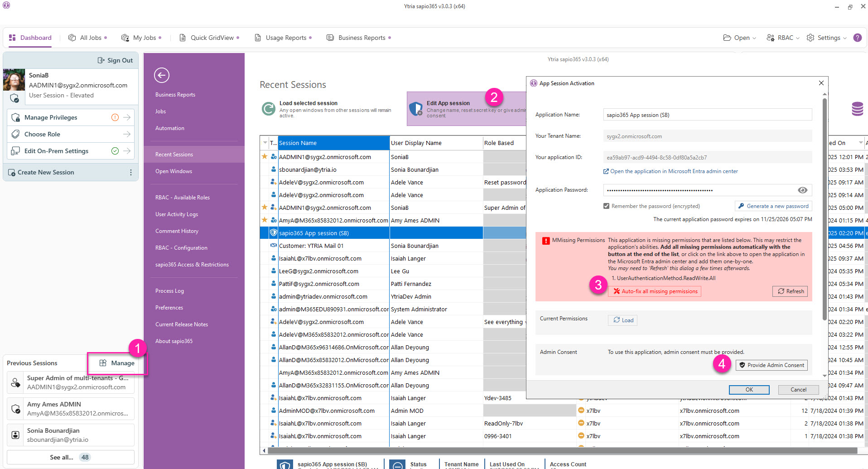Open the application in Microsoft Entra link

(674, 171)
